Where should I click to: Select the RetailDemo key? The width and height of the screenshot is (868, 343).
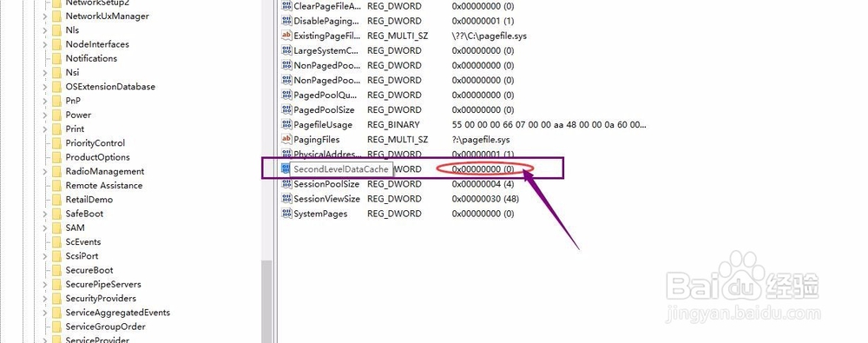pyautogui.click(x=89, y=200)
